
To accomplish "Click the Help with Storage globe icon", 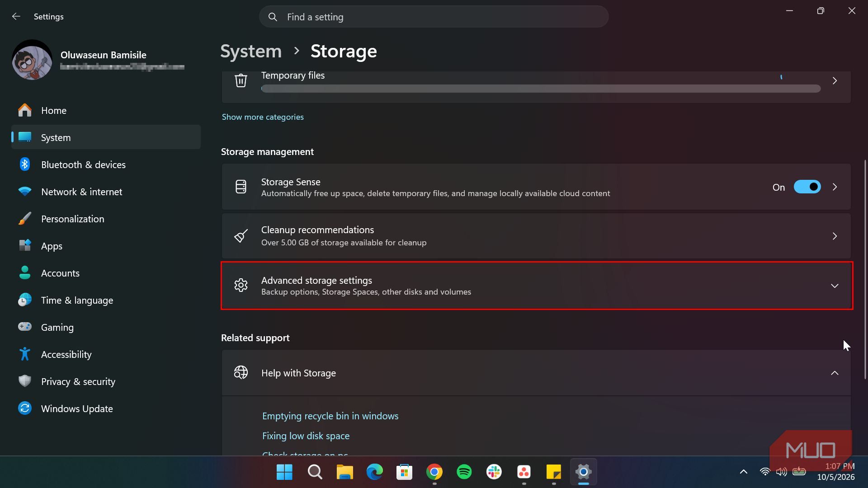I will tap(241, 372).
